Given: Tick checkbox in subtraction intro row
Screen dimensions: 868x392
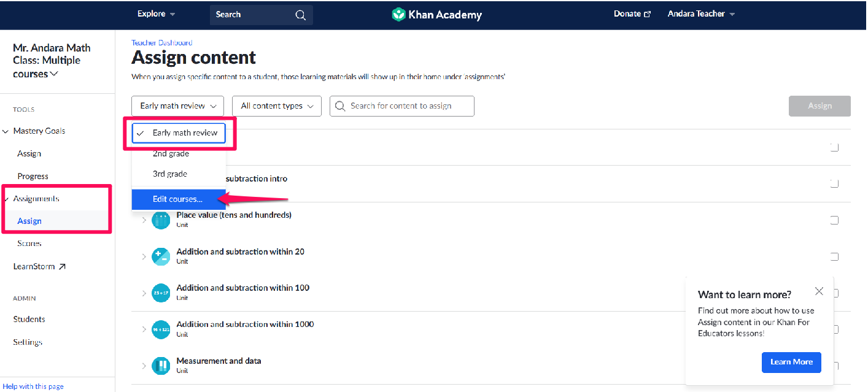Looking at the screenshot, I should coord(834,183).
